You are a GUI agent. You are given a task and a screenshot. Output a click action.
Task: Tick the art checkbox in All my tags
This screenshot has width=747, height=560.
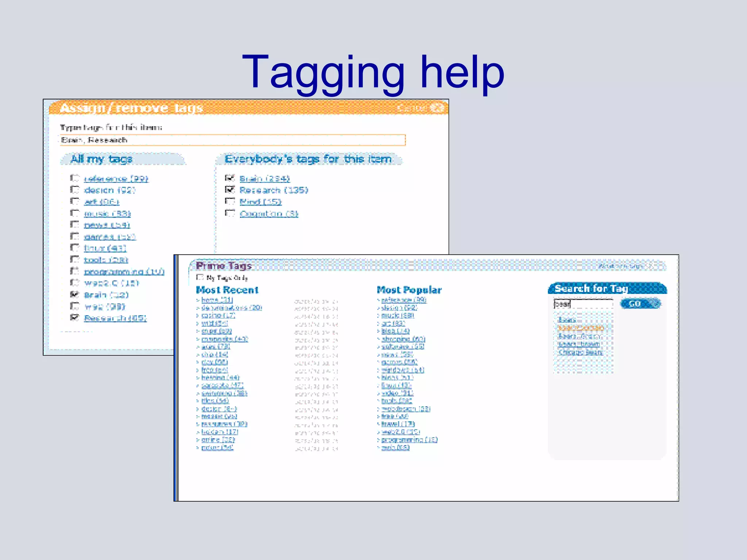pos(74,201)
